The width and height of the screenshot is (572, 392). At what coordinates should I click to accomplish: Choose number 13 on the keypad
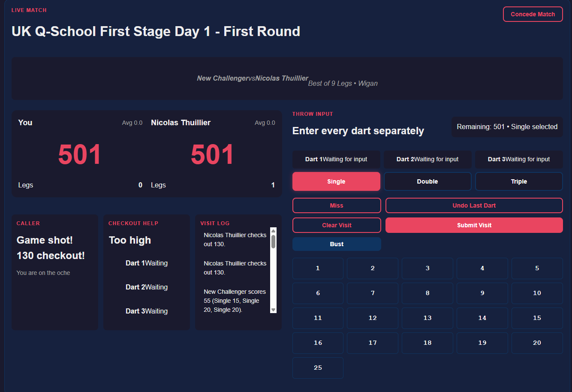point(427,318)
